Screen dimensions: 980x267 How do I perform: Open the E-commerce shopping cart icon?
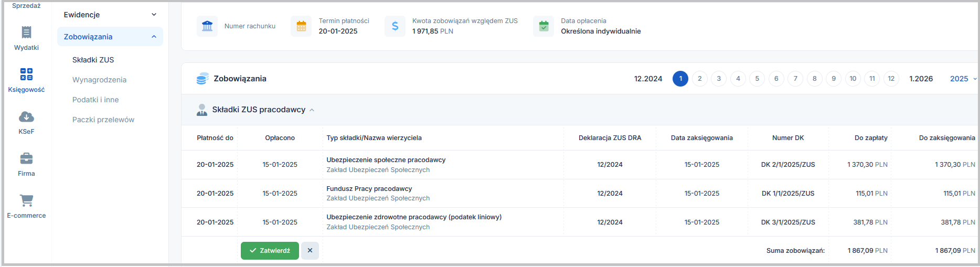(26, 200)
